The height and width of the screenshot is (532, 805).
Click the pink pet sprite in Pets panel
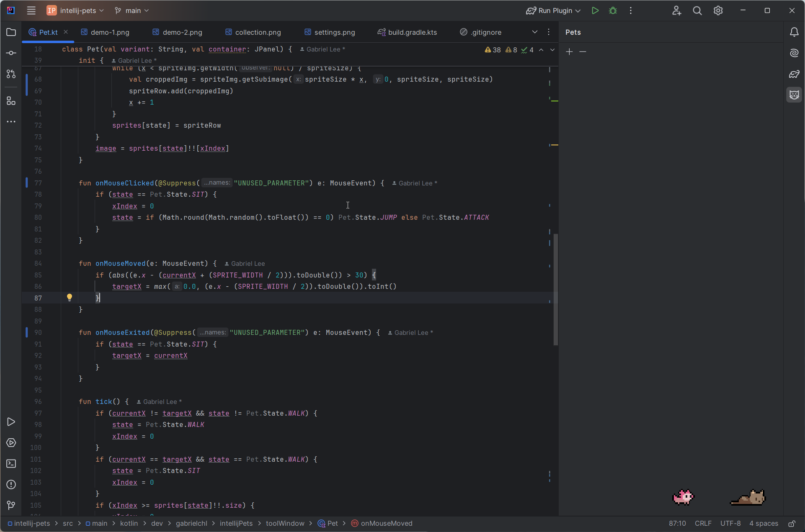point(683,497)
